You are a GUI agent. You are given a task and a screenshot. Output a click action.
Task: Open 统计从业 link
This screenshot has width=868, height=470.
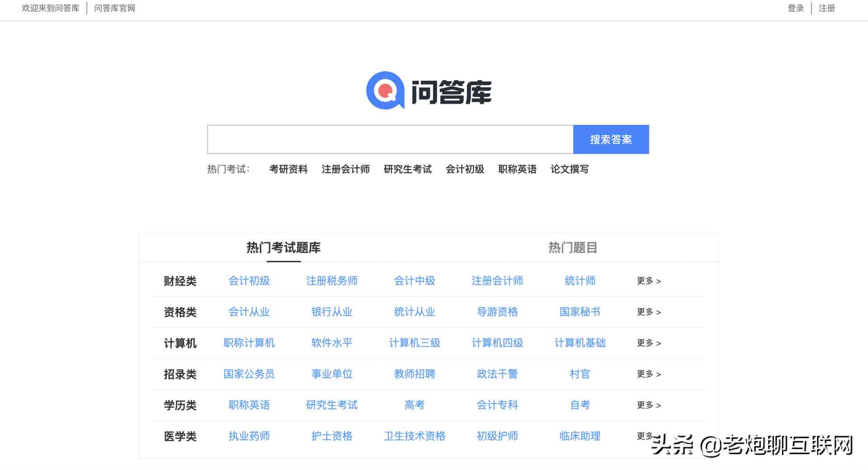tap(415, 312)
